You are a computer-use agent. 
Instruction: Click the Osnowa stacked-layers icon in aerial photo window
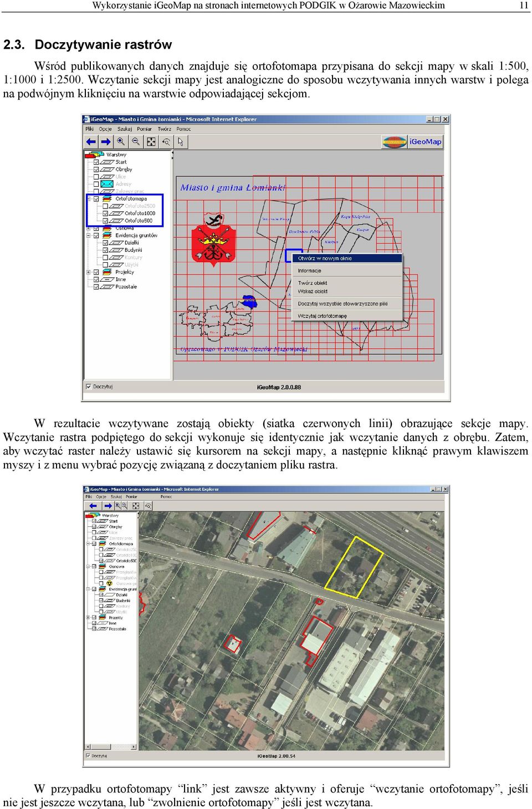click(x=103, y=567)
